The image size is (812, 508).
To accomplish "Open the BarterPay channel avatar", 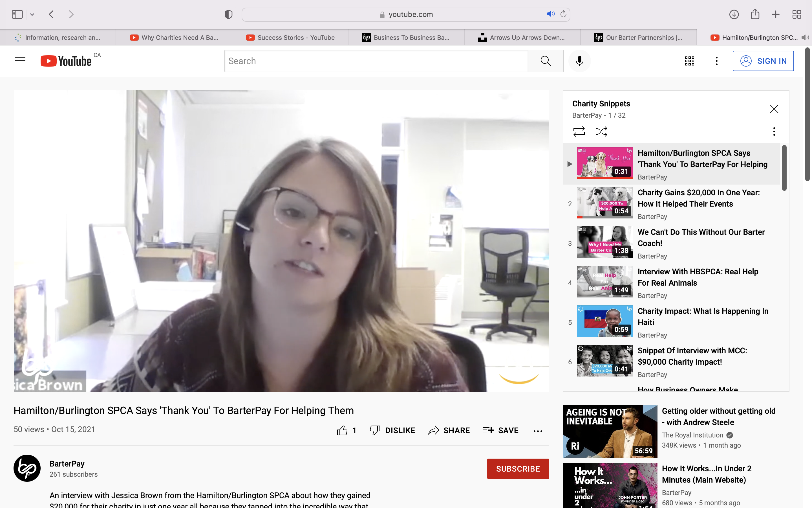I will (27, 468).
